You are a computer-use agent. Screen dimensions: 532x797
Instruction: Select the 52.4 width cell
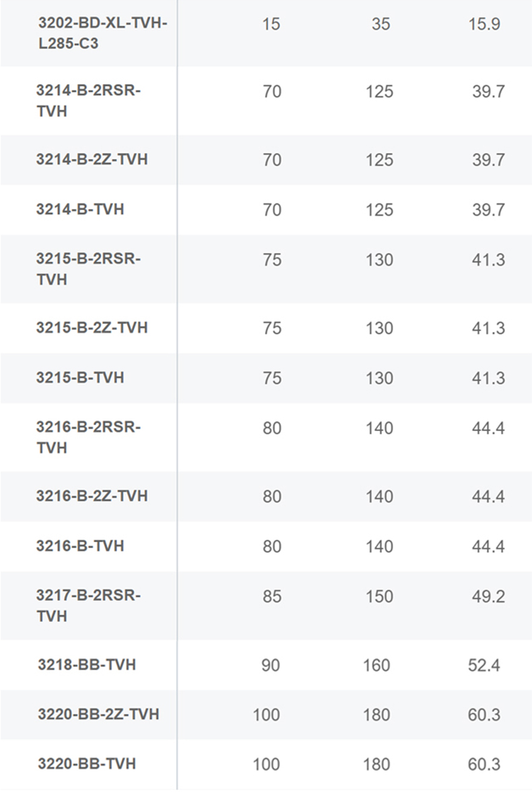click(x=484, y=666)
